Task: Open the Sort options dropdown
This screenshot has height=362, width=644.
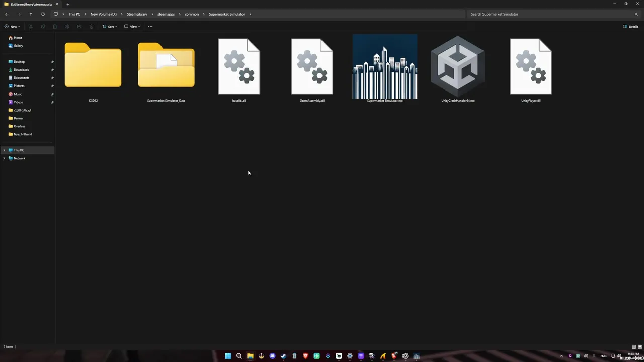Action: (x=109, y=27)
